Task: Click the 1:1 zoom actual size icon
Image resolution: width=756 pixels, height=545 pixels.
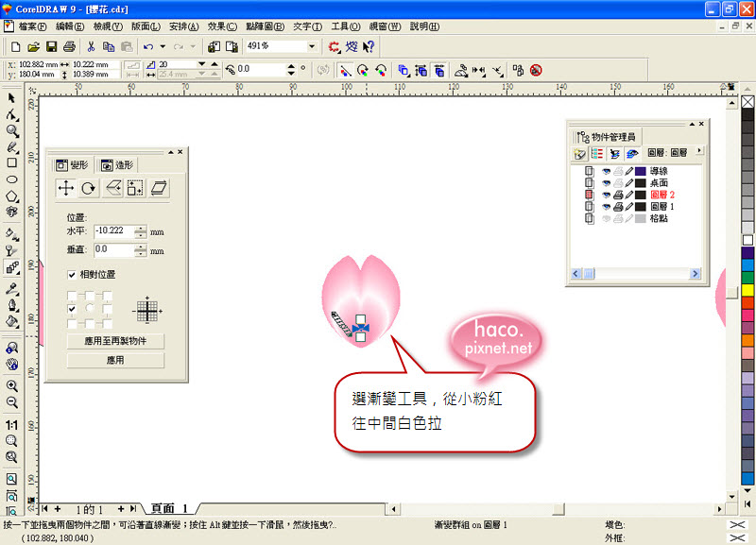Action: coord(11,424)
